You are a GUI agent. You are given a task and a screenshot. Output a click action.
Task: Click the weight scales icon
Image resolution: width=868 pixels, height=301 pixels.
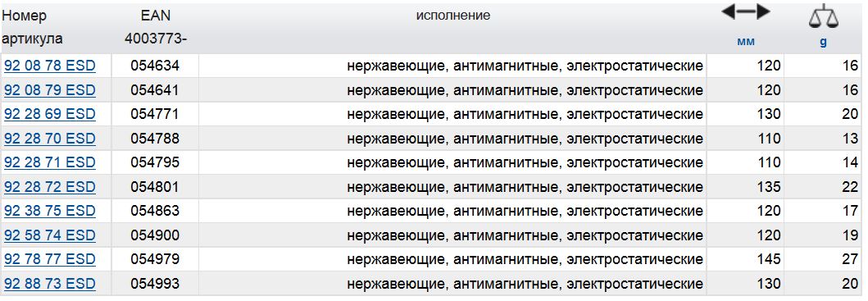point(823,16)
